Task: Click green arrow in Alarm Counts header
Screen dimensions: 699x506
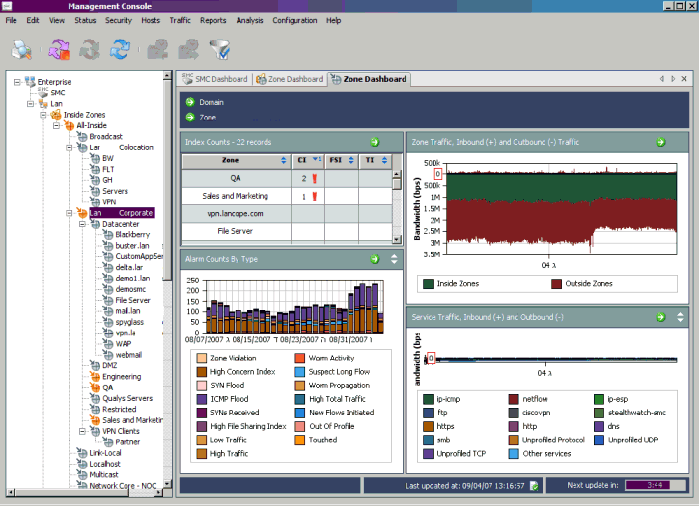Action: click(375, 259)
